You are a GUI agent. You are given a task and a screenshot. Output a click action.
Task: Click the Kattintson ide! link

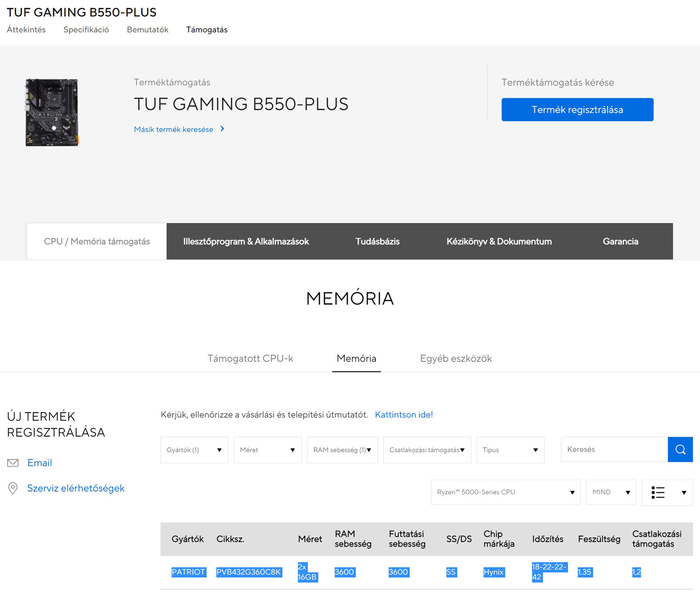tap(404, 415)
